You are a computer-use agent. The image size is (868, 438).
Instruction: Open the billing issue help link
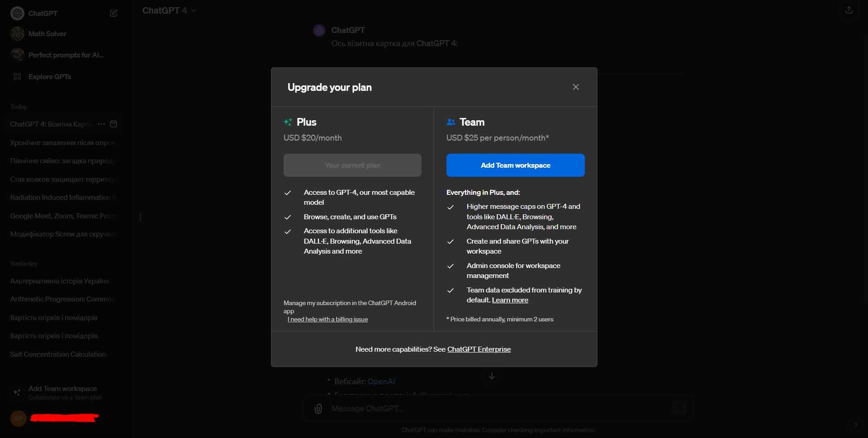tap(327, 319)
